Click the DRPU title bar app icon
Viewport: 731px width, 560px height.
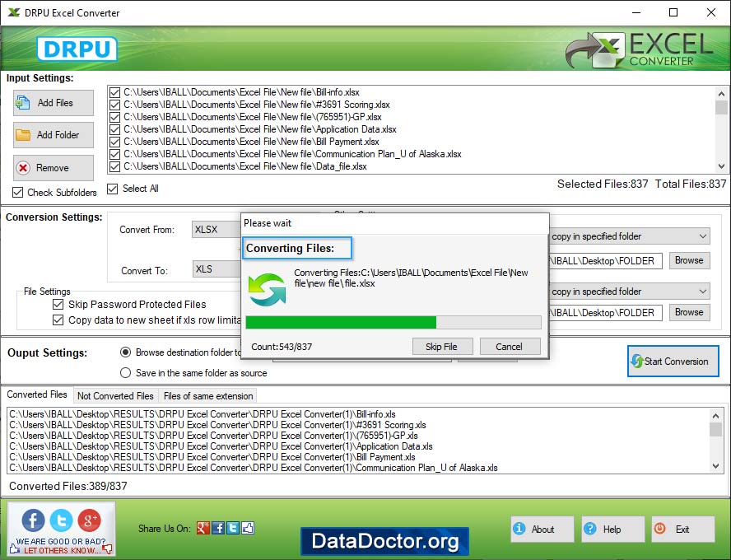coord(14,12)
